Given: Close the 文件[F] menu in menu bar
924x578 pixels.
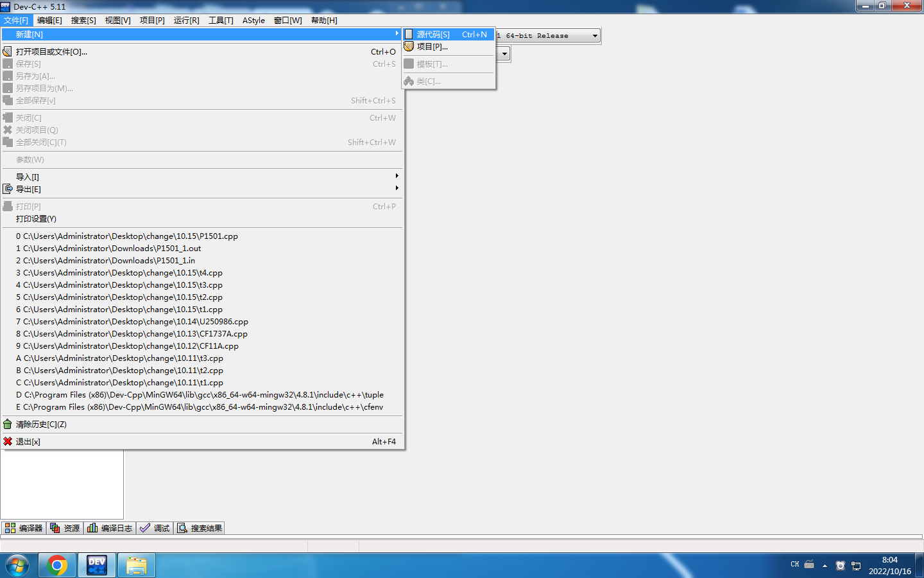Looking at the screenshot, I should pyautogui.click(x=16, y=21).
